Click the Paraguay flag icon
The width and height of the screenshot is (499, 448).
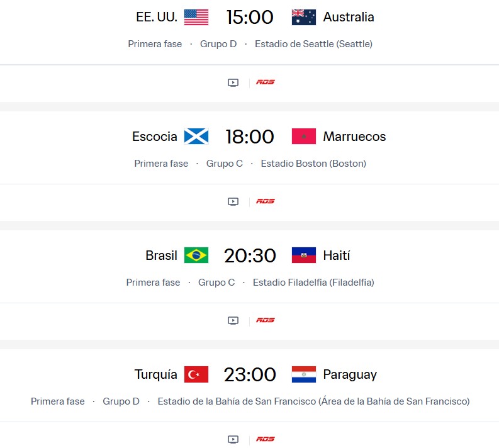[304, 374]
